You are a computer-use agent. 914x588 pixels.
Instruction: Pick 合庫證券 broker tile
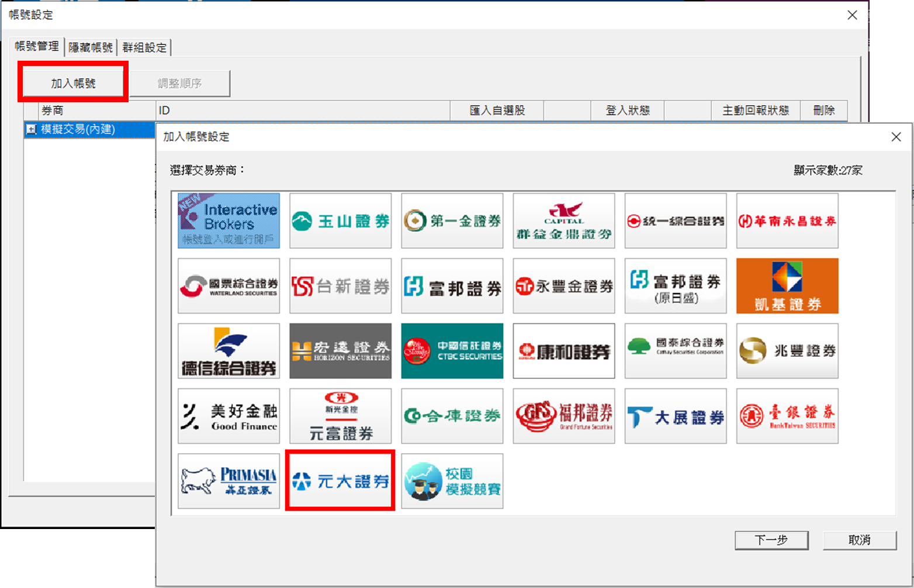pos(452,416)
